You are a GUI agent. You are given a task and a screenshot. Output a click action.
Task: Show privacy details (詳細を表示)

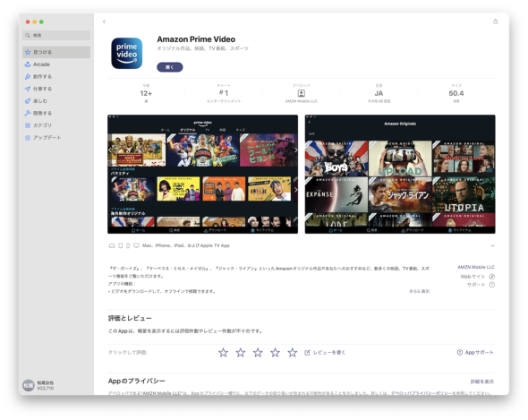pyautogui.click(x=482, y=381)
